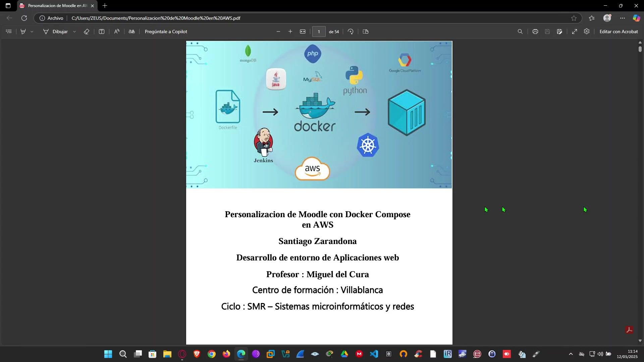
Task: Select the highlight tool
Action: pos(23,32)
